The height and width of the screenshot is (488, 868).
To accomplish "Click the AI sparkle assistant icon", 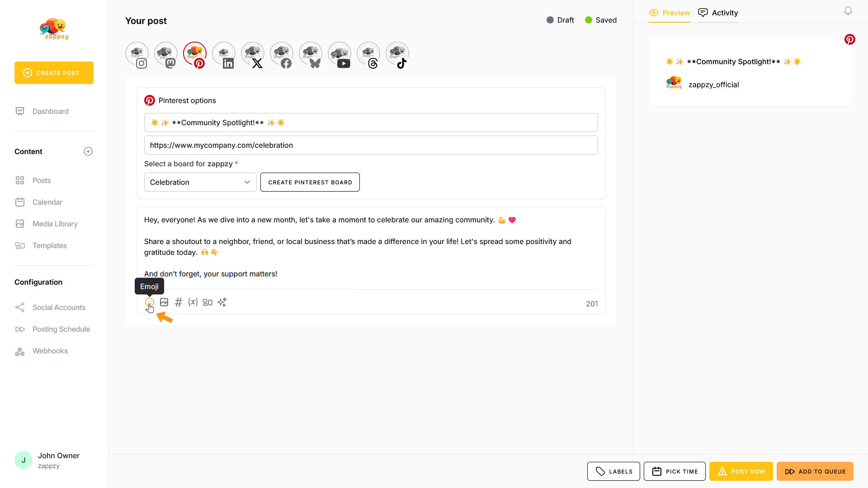I will tap(222, 302).
